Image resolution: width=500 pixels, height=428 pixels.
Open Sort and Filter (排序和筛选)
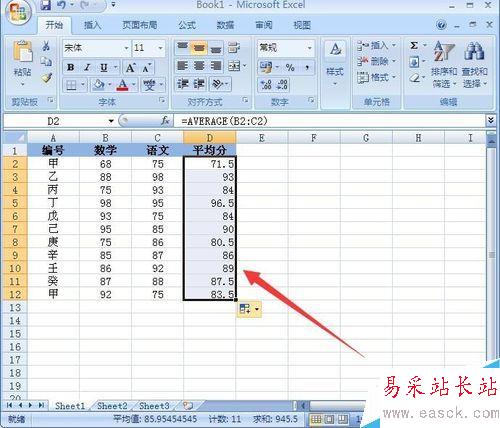[444, 64]
